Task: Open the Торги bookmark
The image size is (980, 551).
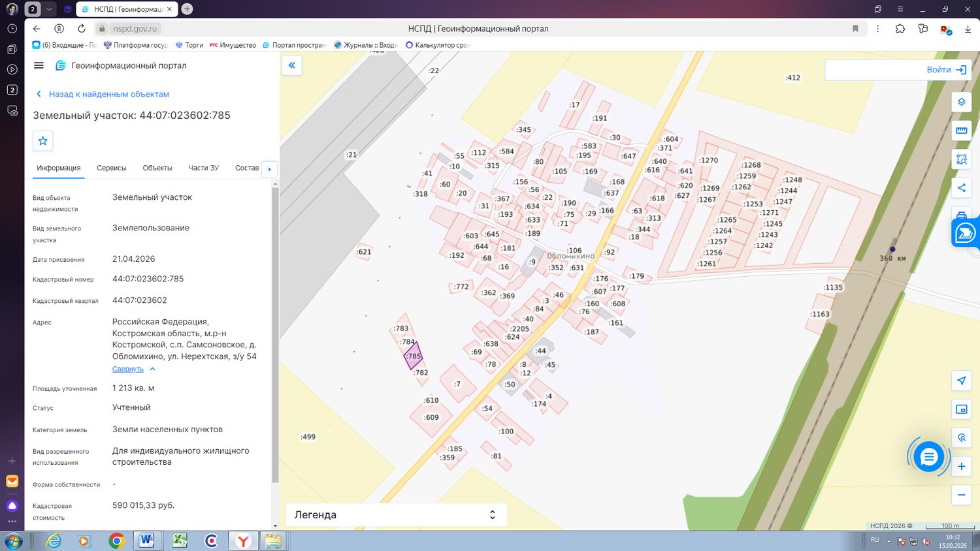Action: (x=189, y=45)
